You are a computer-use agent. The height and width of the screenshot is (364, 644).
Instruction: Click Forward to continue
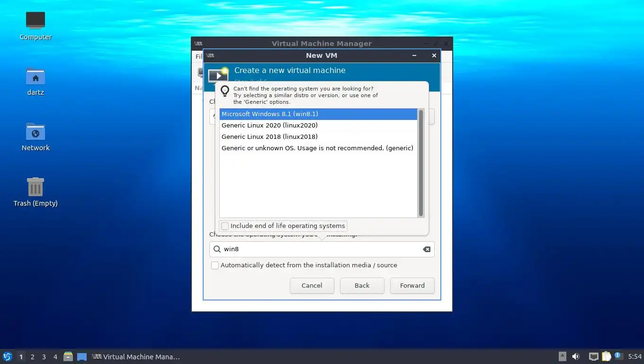[412, 286]
